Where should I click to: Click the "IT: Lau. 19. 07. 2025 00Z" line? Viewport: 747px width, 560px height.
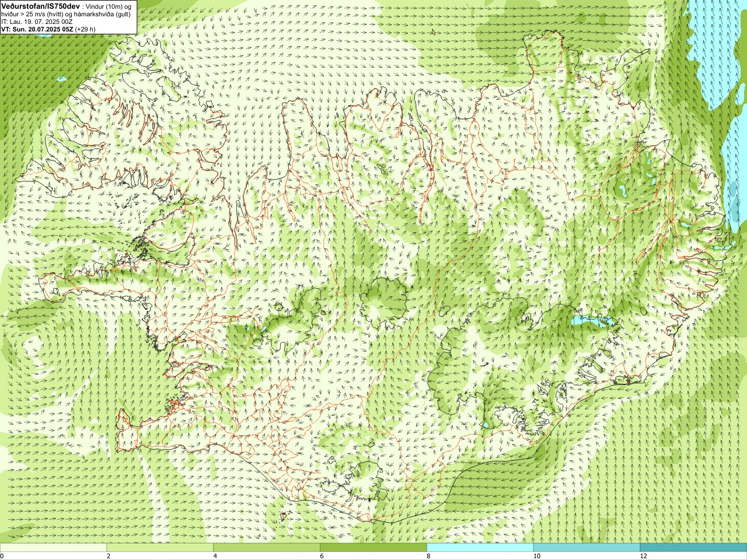[37, 22]
